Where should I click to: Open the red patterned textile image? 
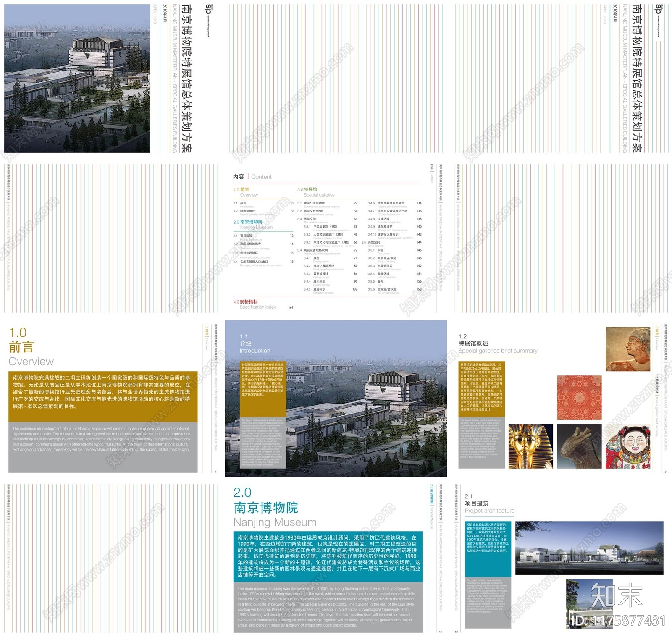579,397
